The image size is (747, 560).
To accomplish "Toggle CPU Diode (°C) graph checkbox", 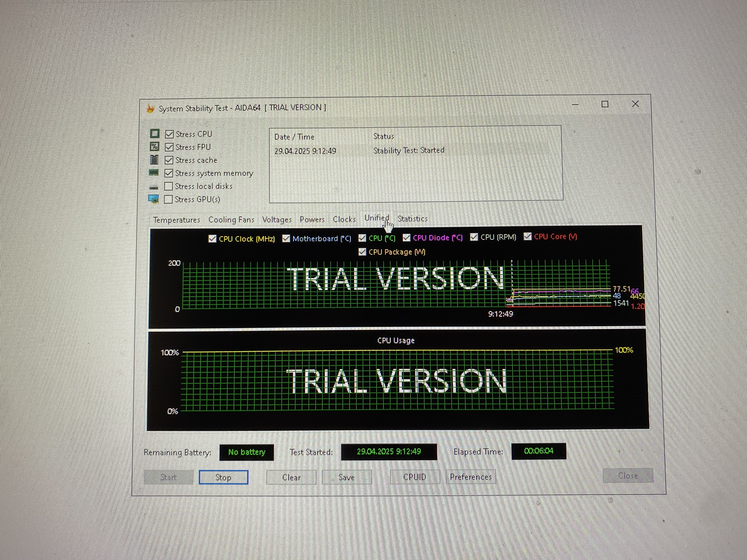I will (406, 238).
